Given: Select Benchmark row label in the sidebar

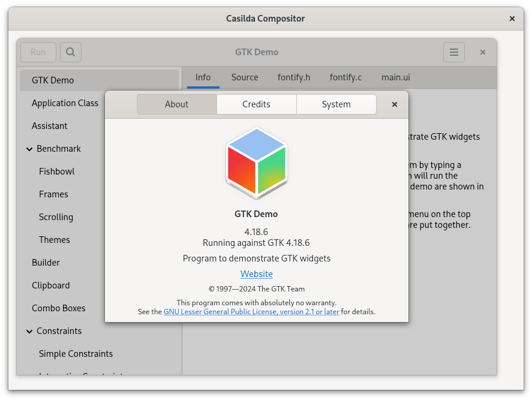Looking at the screenshot, I should click(x=58, y=149).
